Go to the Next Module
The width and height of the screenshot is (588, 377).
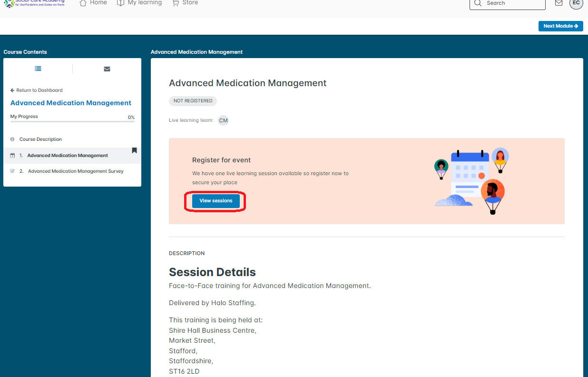pos(561,26)
